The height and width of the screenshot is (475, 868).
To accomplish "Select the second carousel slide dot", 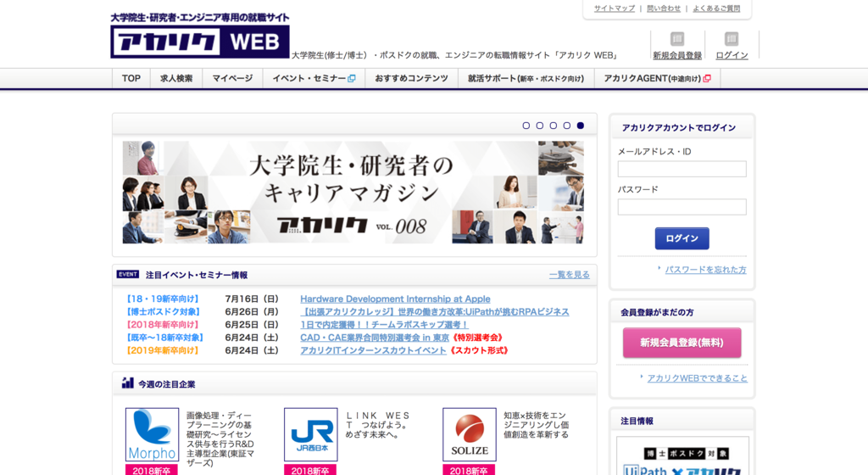I will [x=540, y=126].
